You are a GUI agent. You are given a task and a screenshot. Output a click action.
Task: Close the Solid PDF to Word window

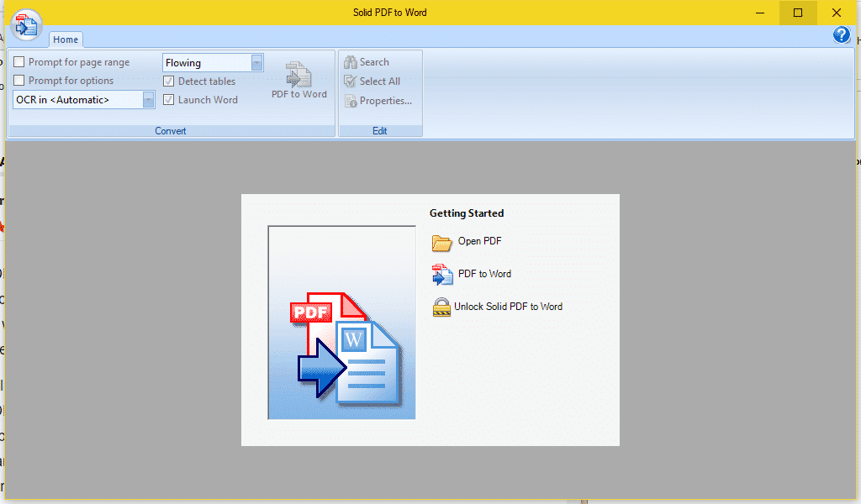point(837,13)
